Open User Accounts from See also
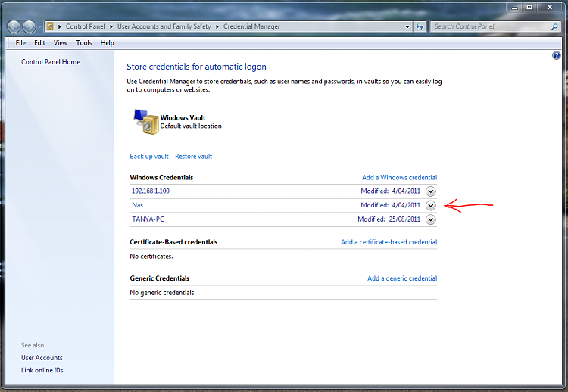This screenshot has height=392, width=568. [42, 358]
